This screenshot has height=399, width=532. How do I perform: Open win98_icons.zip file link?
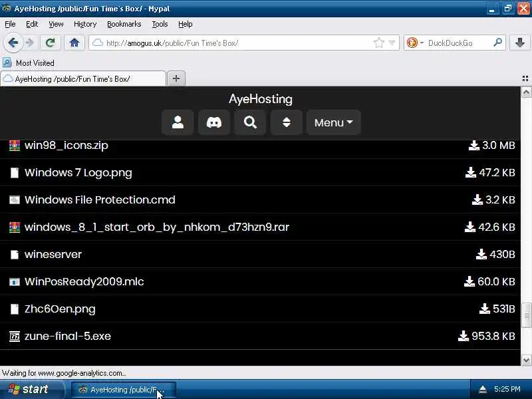[66, 145]
